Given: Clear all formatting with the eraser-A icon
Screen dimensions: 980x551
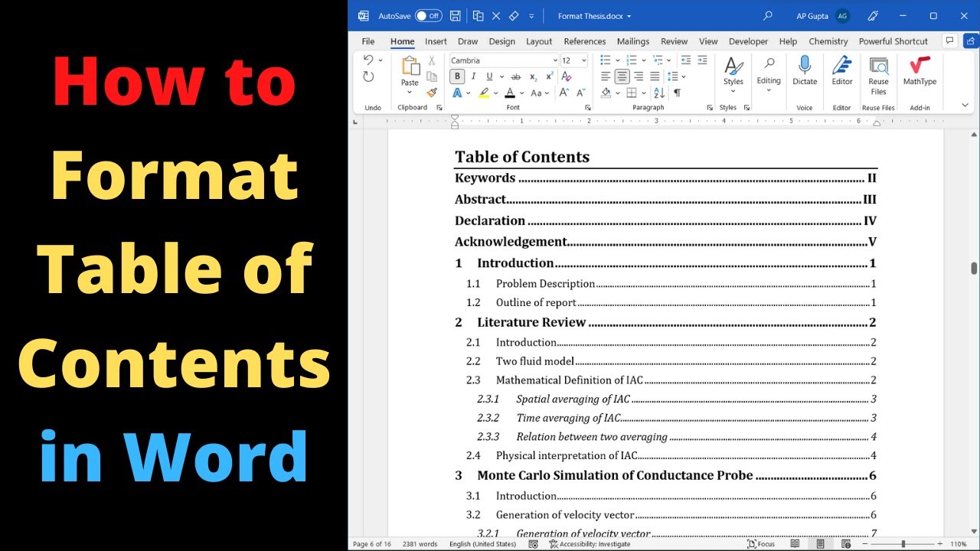Looking at the screenshot, I should [567, 77].
